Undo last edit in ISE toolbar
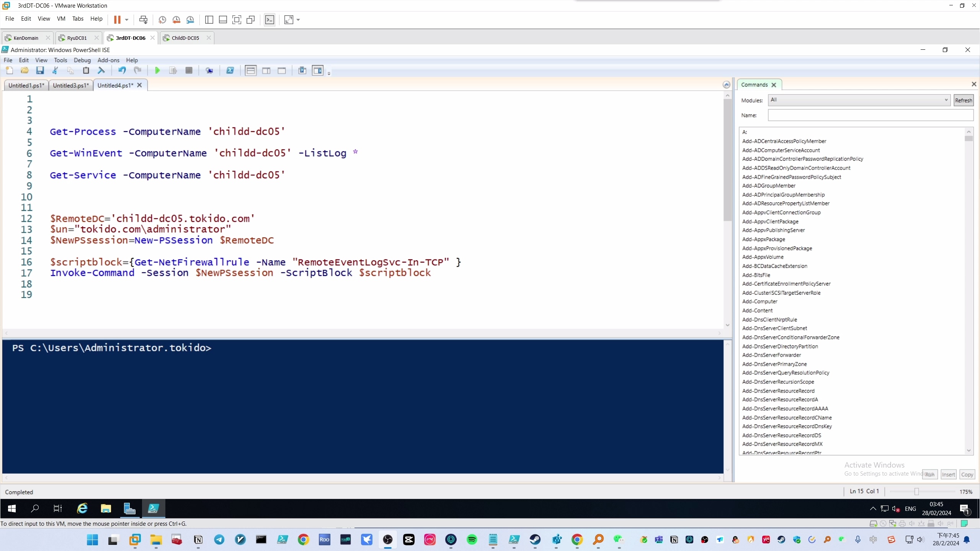 (x=122, y=70)
